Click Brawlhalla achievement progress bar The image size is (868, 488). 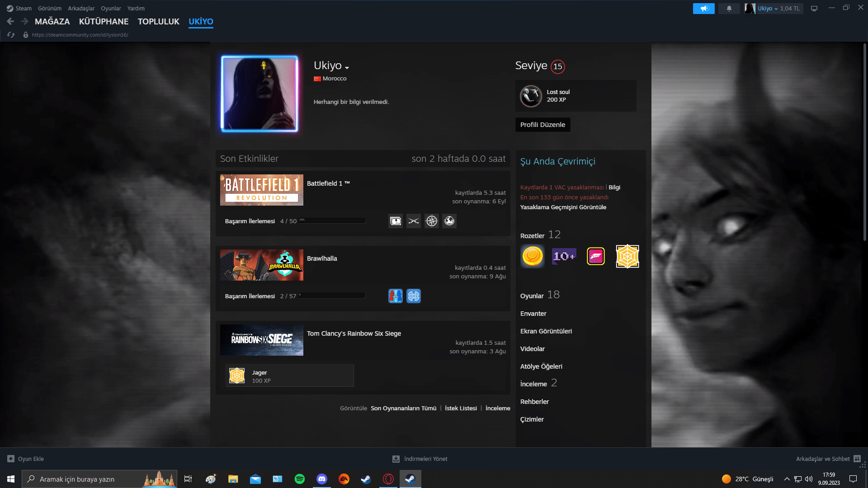[x=332, y=296]
